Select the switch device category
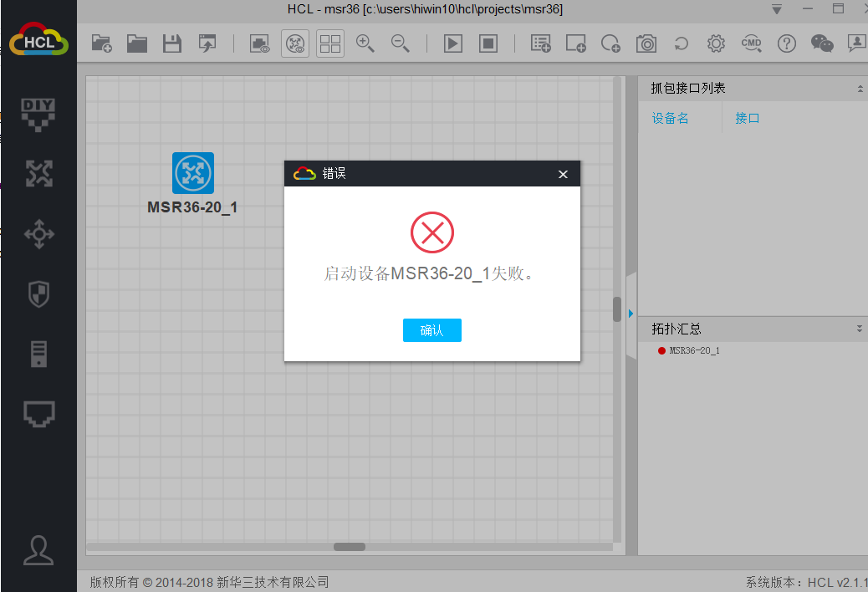Viewport: 868px width, 592px height. [38, 234]
